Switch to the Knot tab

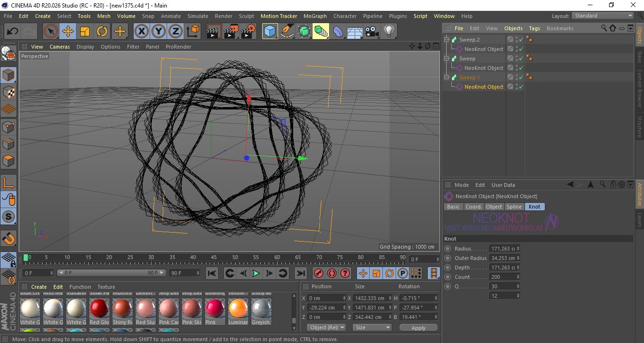coord(534,207)
